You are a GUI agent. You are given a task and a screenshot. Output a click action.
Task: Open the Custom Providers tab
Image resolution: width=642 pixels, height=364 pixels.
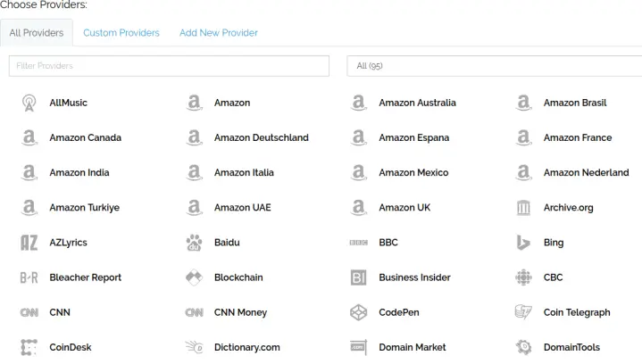tap(121, 33)
